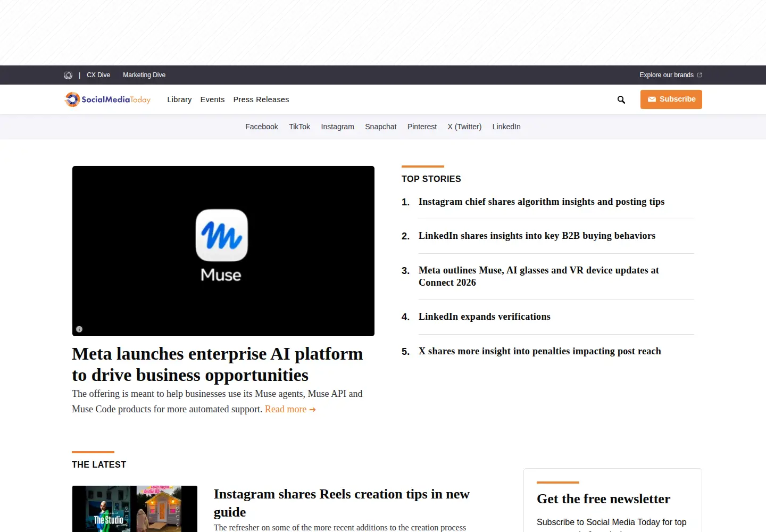
Task: Select the Pinterest topic tab
Action: pos(422,127)
